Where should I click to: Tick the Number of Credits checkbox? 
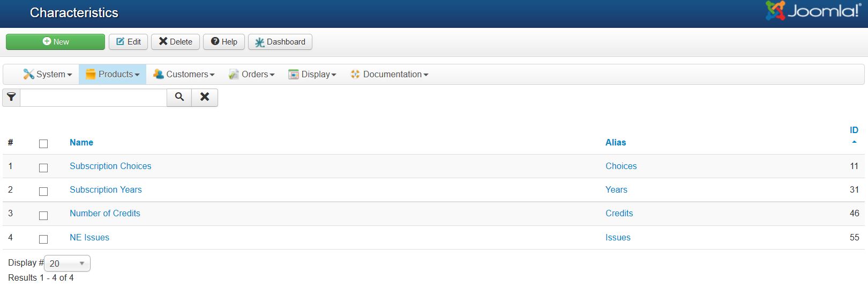(43, 215)
